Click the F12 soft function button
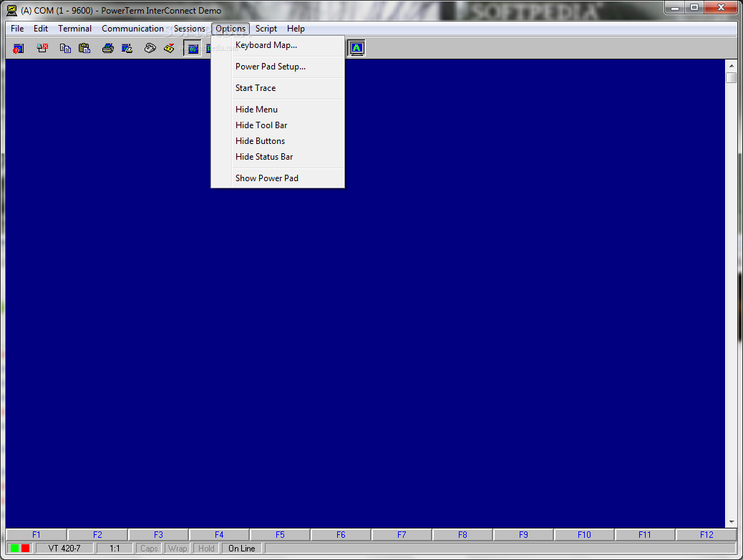The image size is (743, 560). click(706, 534)
